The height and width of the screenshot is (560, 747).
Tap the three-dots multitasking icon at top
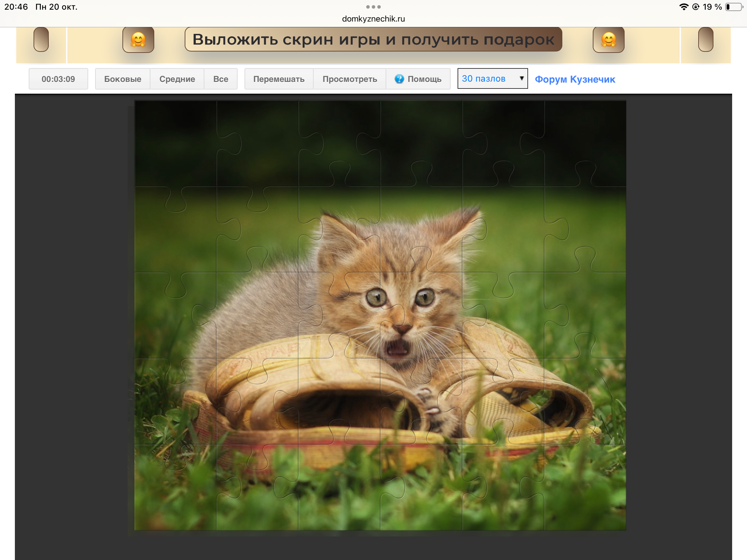click(373, 7)
